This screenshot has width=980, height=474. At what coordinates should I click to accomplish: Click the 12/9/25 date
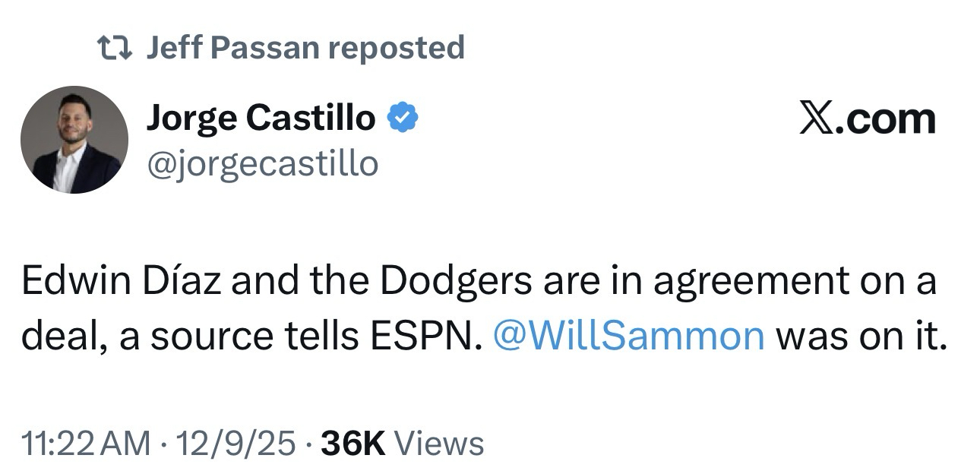click(x=234, y=444)
